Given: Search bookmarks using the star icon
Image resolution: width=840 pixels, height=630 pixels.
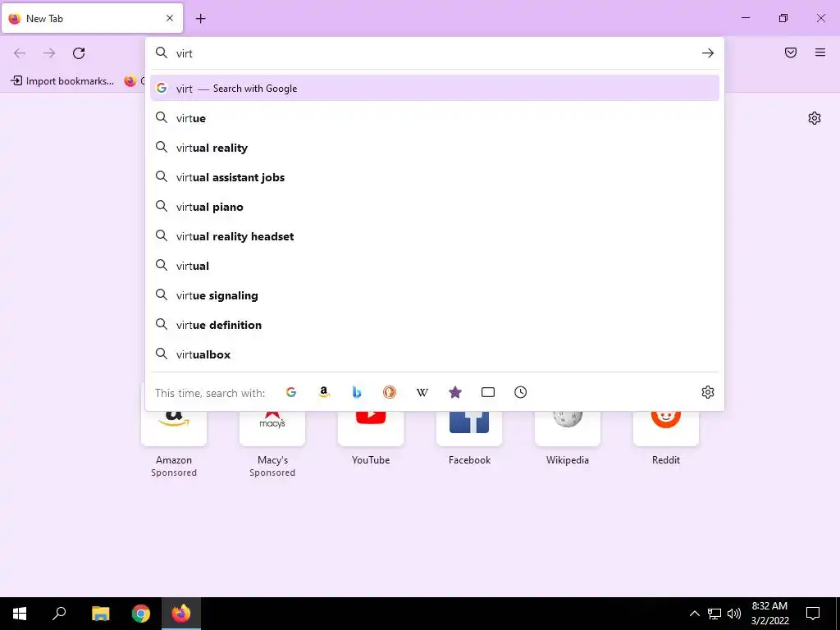Looking at the screenshot, I should [x=454, y=392].
